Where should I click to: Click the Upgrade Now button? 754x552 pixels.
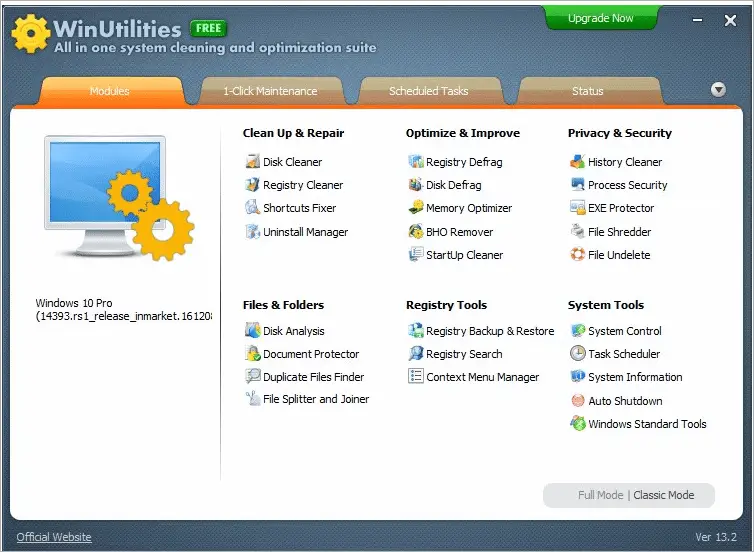click(600, 18)
